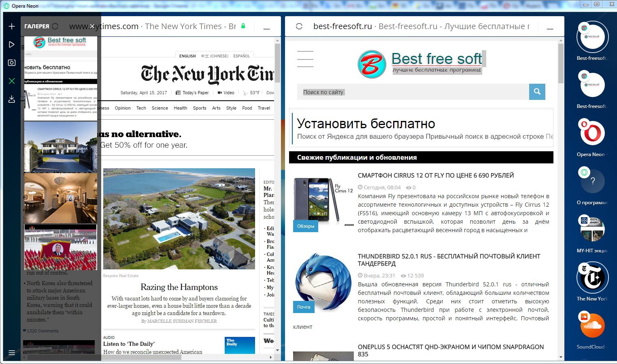Click the Razing the Hamptons headline
This screenshot has height=364, width=617.
(x=179, y=287)
